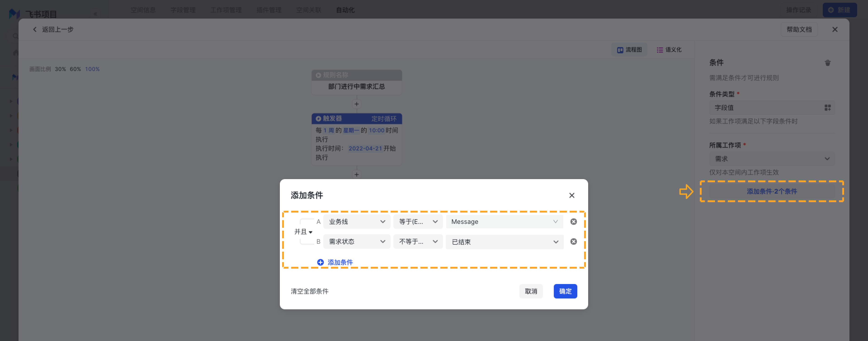The width and height of the screenshot is (868, 341).
Task: Click 清空全部条件 to clear all conditions
Action: [x=309, y=291]
